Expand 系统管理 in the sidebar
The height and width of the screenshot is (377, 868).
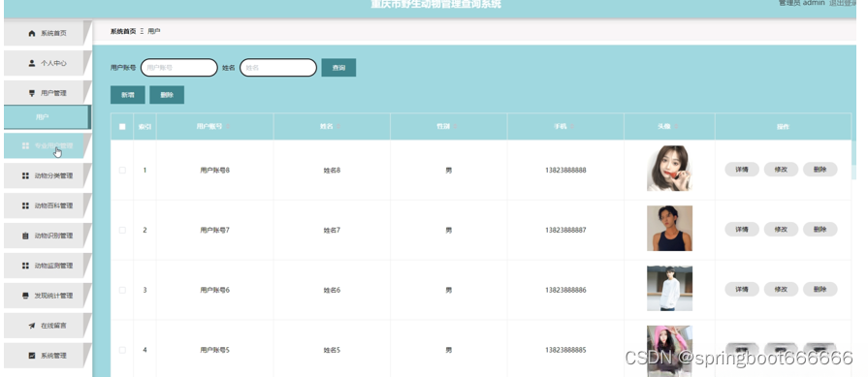48,356
